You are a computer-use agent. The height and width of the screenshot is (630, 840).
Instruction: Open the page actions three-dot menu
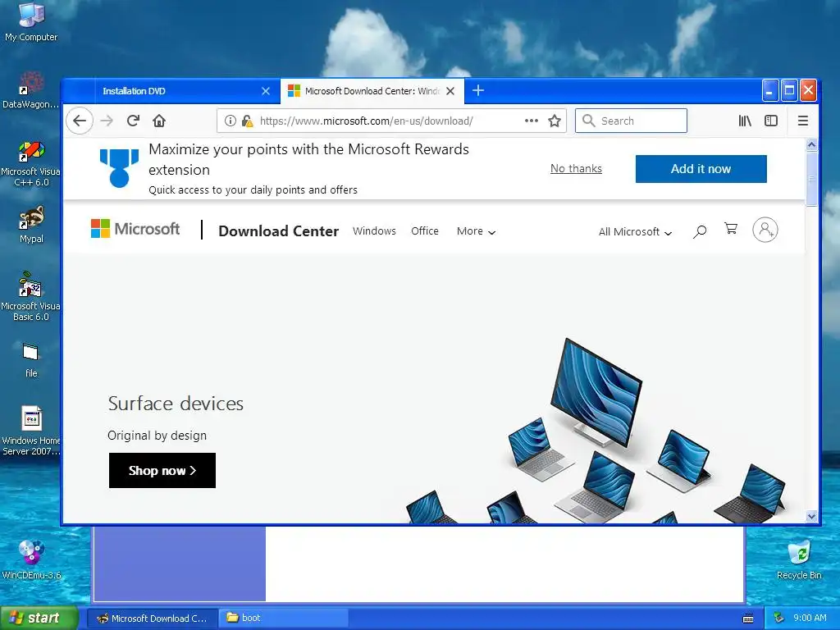click(532, 121)
